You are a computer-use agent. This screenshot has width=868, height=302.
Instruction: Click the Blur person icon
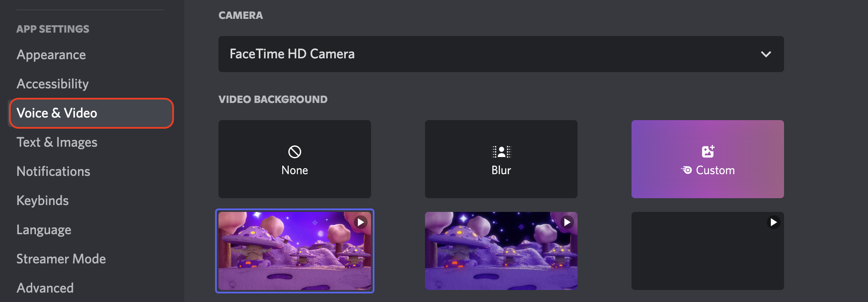coord(501,152)
